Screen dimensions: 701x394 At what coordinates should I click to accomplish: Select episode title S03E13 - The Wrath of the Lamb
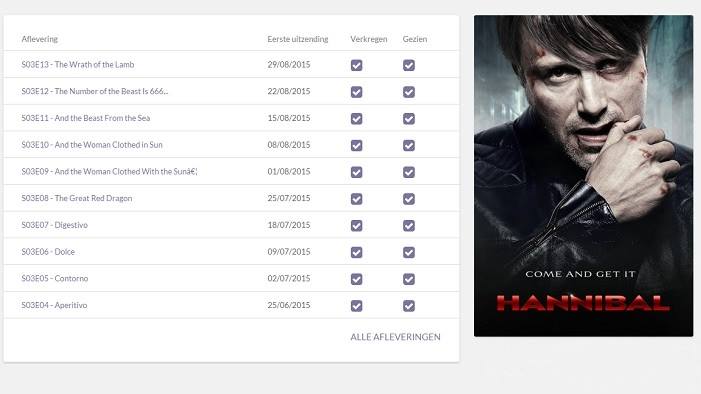point(78,64)
